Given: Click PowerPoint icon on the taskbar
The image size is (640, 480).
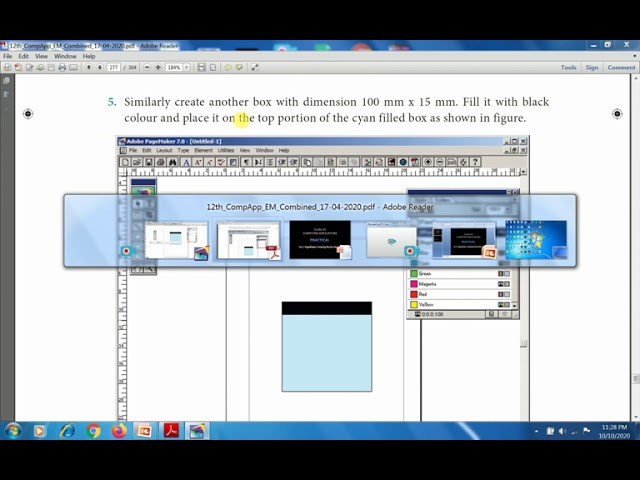Looking at the screenshot, I should pos(144,431).
